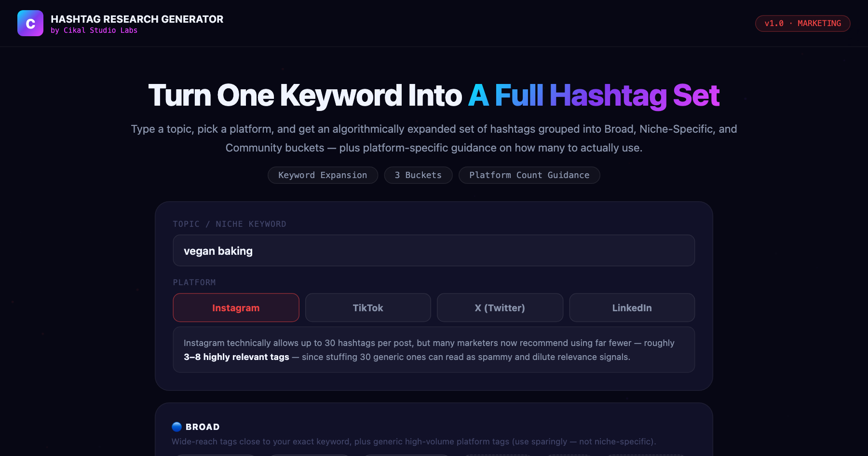Click the '3–8 highly relevant tags' bold text

pos(236,357)
